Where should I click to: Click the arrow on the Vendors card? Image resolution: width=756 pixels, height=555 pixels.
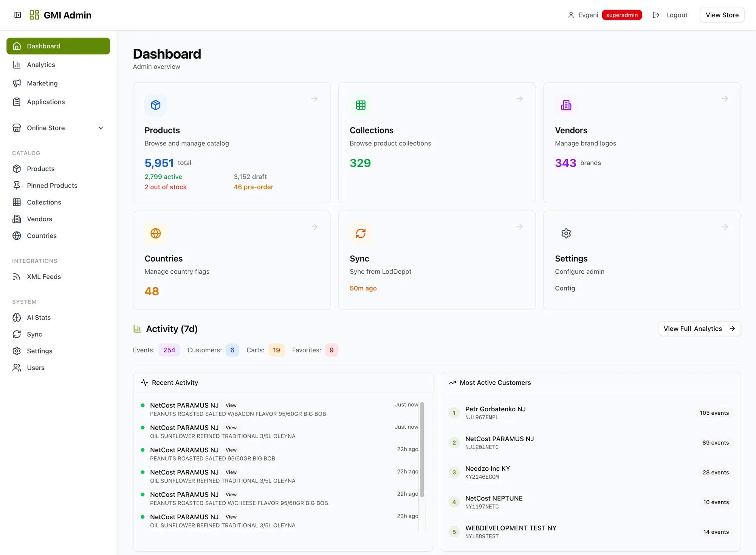pos(725,99)
